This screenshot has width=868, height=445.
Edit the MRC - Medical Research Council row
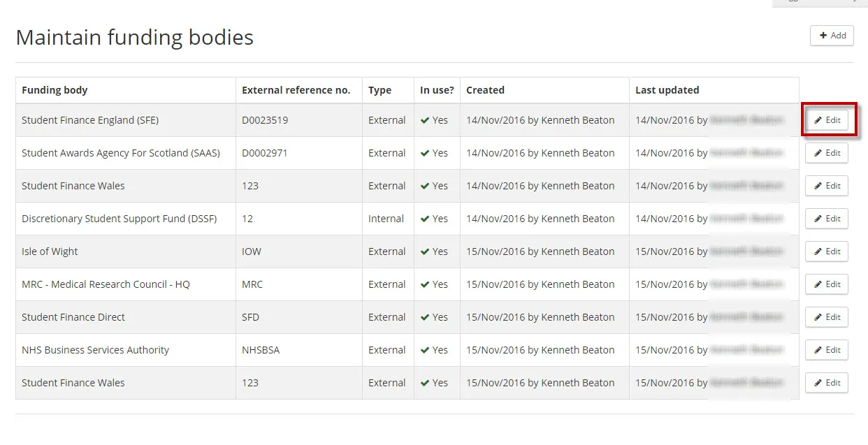(827, 284)
